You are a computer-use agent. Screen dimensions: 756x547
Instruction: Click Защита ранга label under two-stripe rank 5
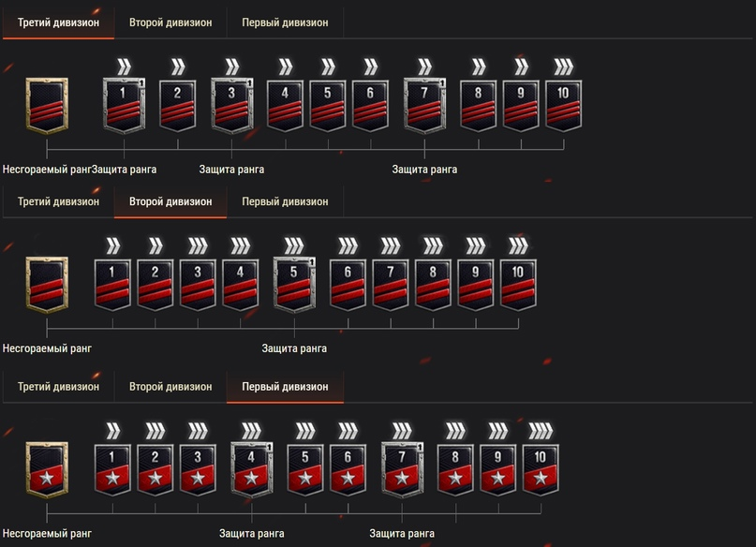click(x=294, y=348)
